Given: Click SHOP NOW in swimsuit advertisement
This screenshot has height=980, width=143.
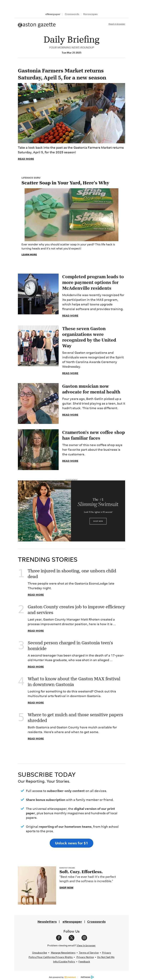Looking at the screenshot, I should [98, 521].
